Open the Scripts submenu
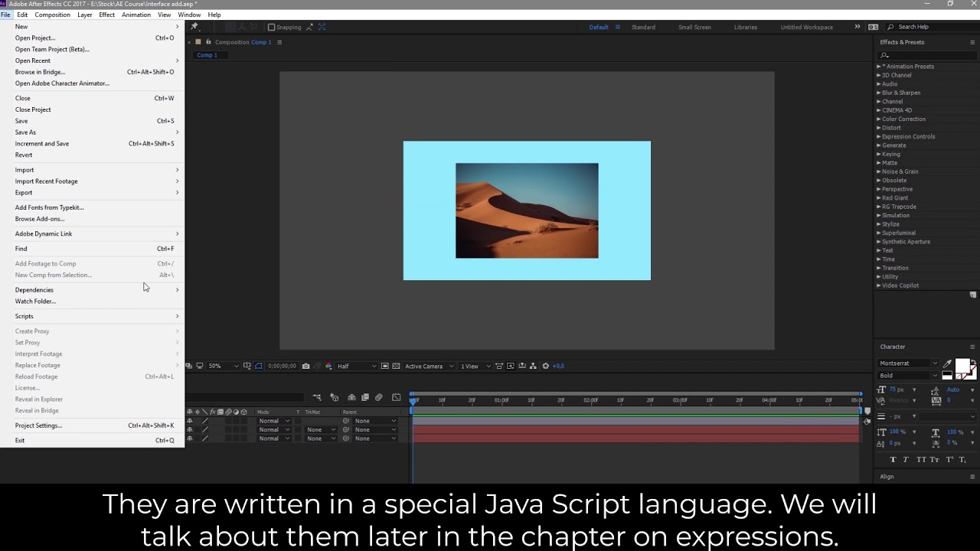 [x=96, y=316]
